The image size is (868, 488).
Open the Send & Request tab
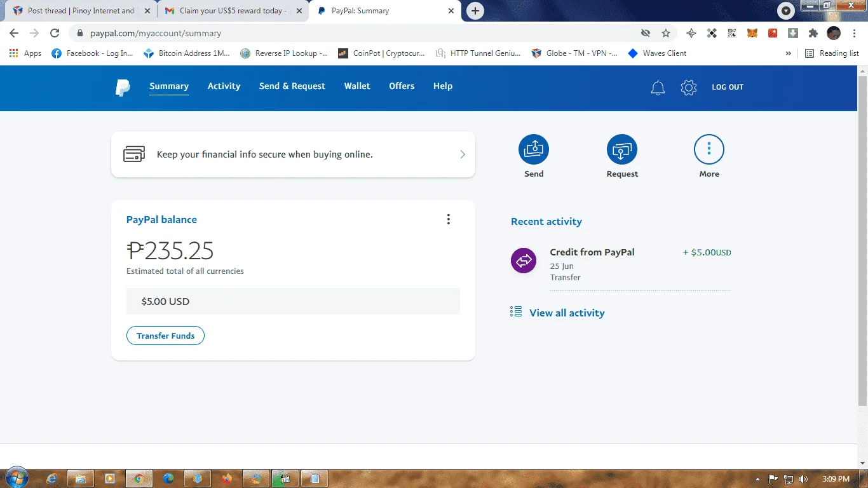click(x=292, y=86)
